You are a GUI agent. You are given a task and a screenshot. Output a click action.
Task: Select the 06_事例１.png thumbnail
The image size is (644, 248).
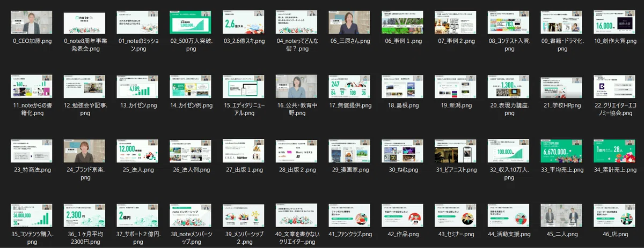[402, 23]
